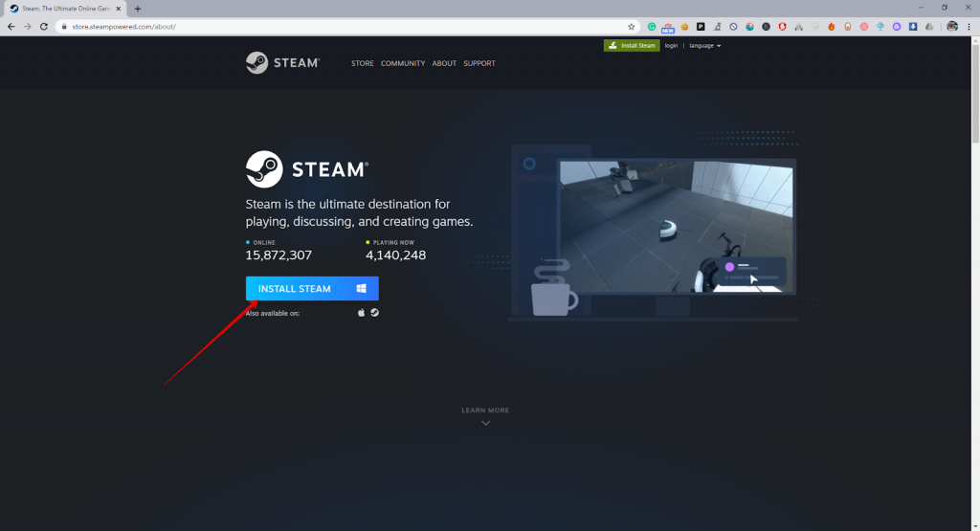This screenshot has height=531, width=980.
Task: Open the COMMUNITY menu
Action: [403, 63]
